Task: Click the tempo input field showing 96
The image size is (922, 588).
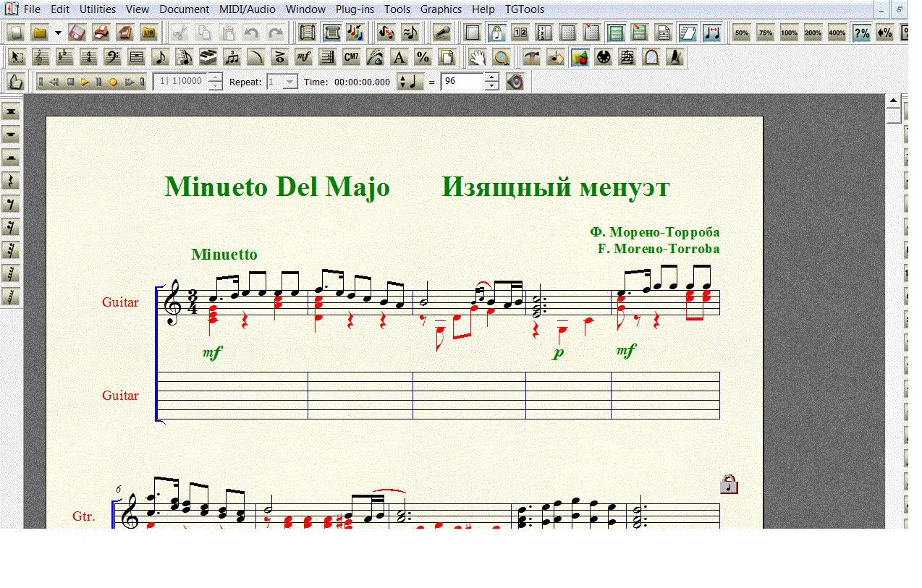Action: [x=462, y=82]
